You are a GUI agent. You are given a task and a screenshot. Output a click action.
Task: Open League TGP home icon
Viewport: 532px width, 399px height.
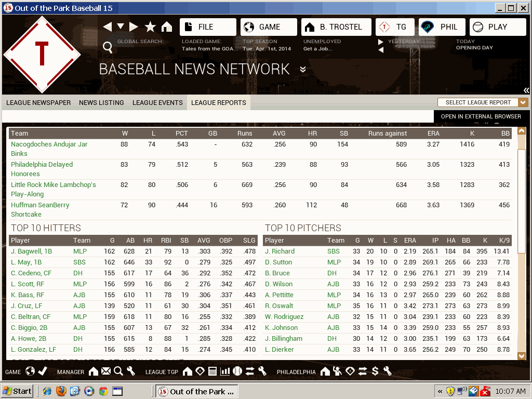[x=187, y=371]
